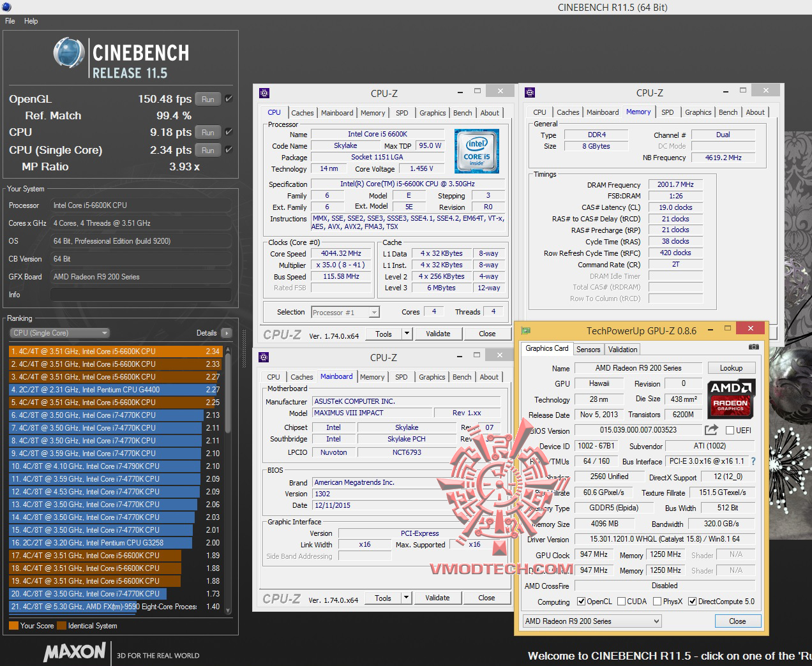This screenshot has height=666, width=812.
Task: Open the Tools dropdown arrow in the CPU-Z Mainboard window
Action: tap(406, 598)
